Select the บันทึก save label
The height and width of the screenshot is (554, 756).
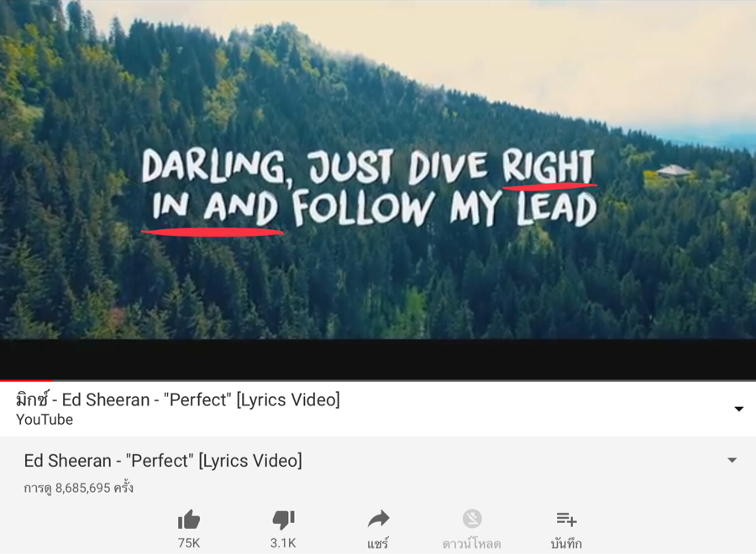(566, 544)
